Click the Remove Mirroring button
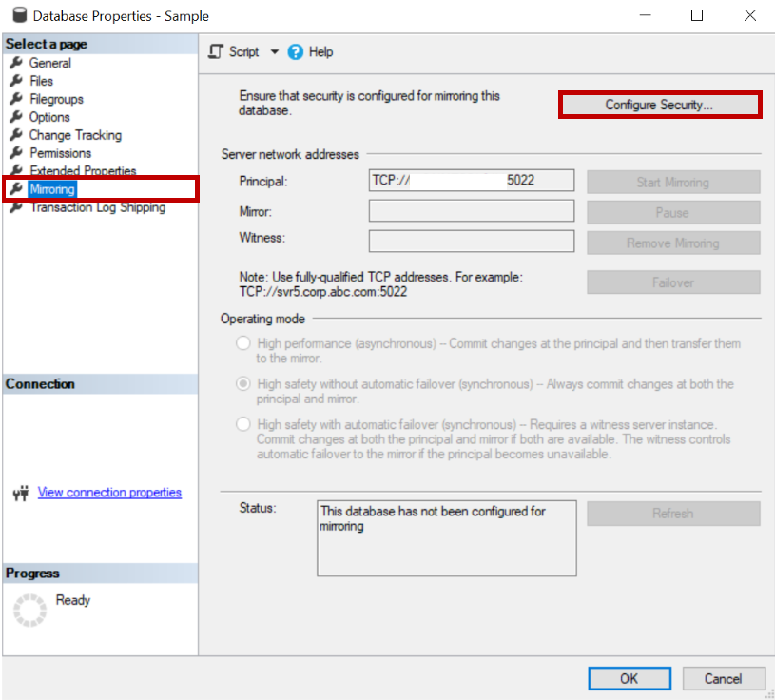Image resolution: width=775 pixels, height=700 pixels. coord(673,243)
